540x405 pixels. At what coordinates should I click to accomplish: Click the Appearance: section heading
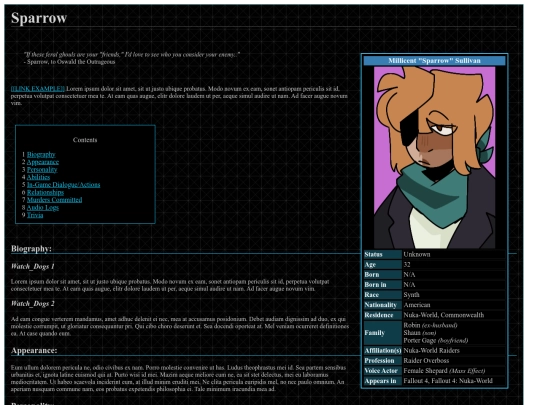tap(34, 350)
